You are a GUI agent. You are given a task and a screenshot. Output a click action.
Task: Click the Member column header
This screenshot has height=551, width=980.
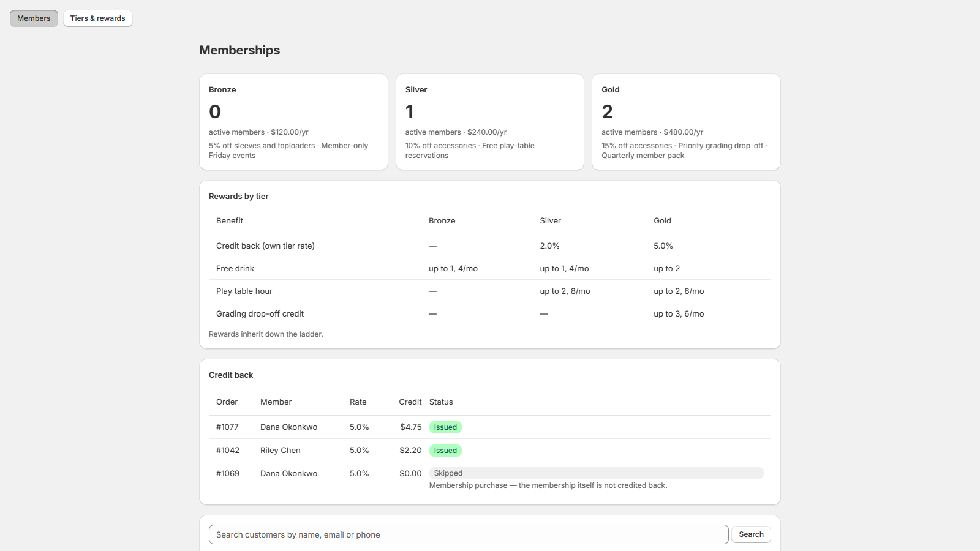coord(276,402)
